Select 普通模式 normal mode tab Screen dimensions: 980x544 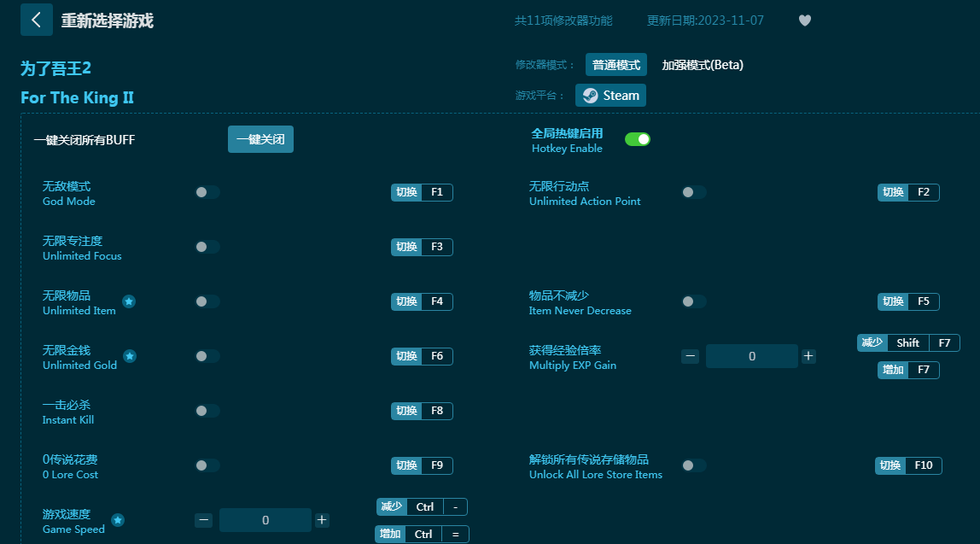tap(616, 65)
